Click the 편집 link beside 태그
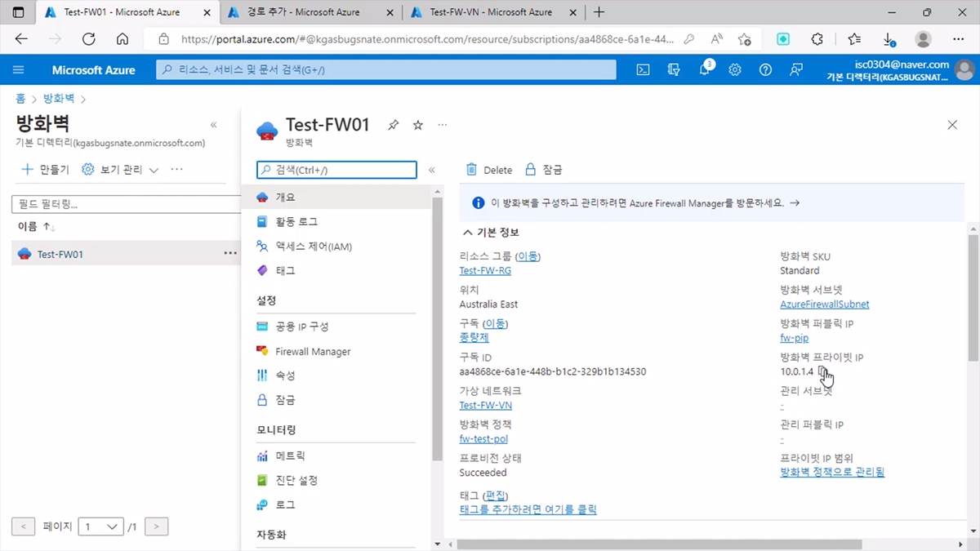Screen dimensions: 980x551 pos(496,495)
